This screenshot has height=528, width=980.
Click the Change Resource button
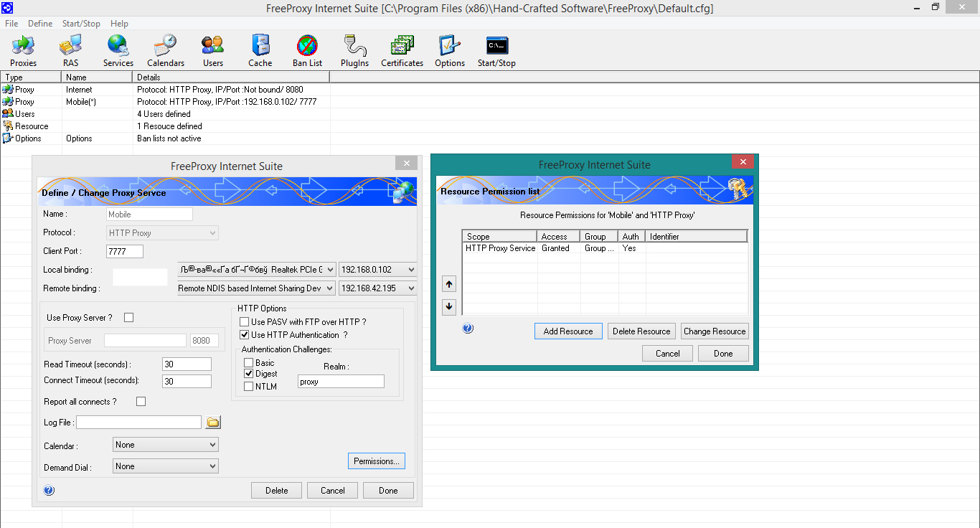point(715,331)
